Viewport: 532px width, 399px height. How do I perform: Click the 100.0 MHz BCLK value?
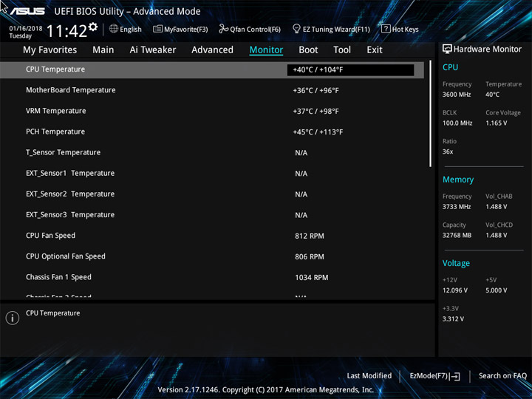457,123
